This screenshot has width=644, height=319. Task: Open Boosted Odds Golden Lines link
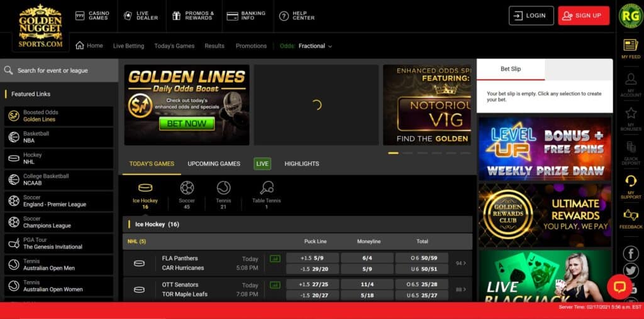pos(58,116)
